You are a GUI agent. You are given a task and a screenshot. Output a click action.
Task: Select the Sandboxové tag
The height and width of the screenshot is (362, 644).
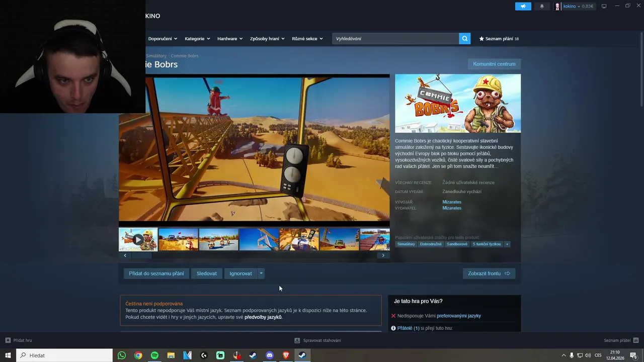[457, 244]
